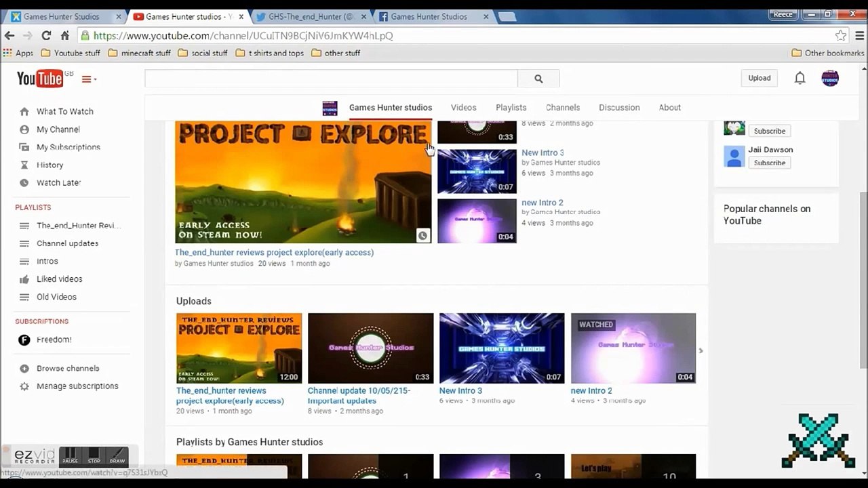Click the new Intro 2 title in list
This screenshot has width=868, height=488.
coord(542,203)
